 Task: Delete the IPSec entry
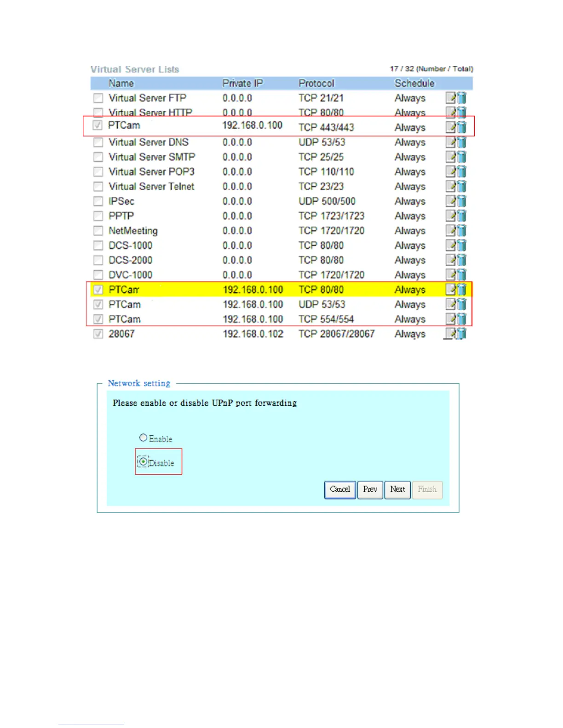click(x=461, y=201)
